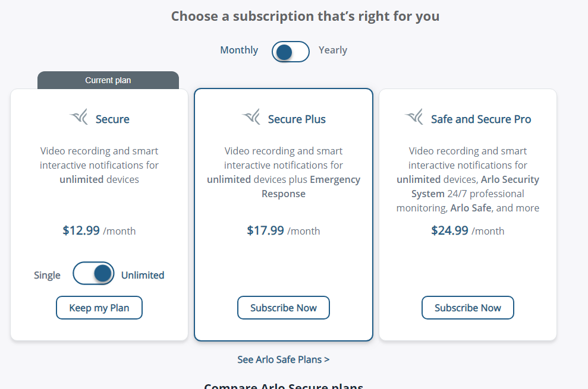
Task: Choose the Unlimited cameras option label
Action: tap(143, 275)
